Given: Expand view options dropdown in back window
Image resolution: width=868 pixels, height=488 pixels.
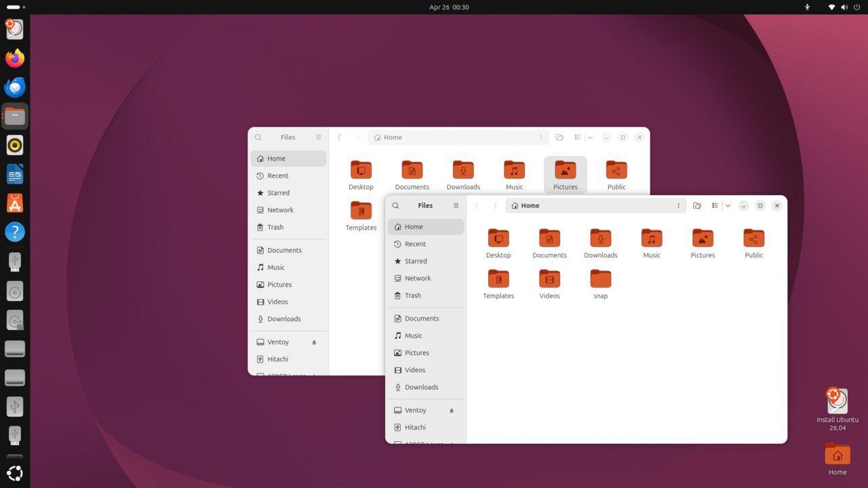Looking at the screenshot, I should (x=590, y=137).
